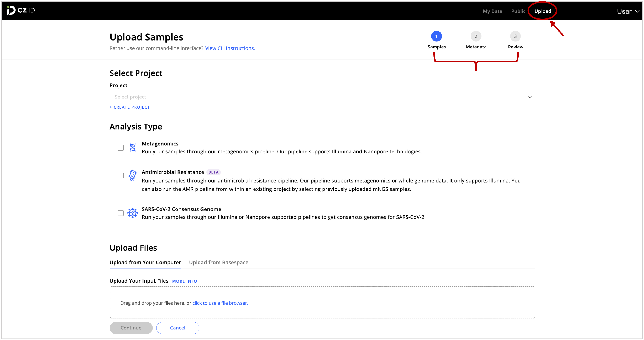The image size is (644, 340).
Task: Click the SARS-CoV-2 virus icon
Action: click(133, 213)
